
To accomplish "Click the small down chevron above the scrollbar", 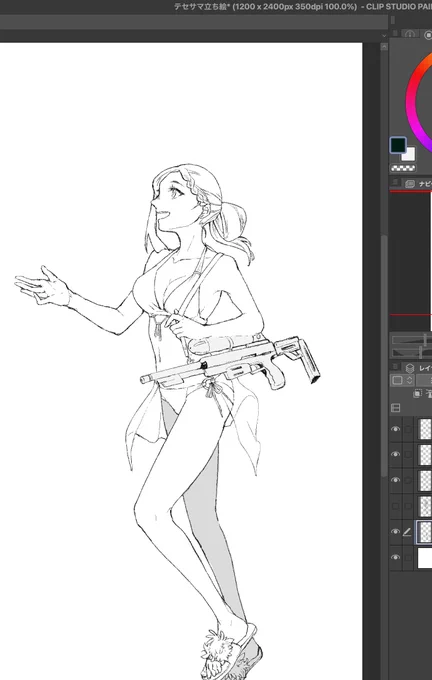I will click(x=384, y=36).
